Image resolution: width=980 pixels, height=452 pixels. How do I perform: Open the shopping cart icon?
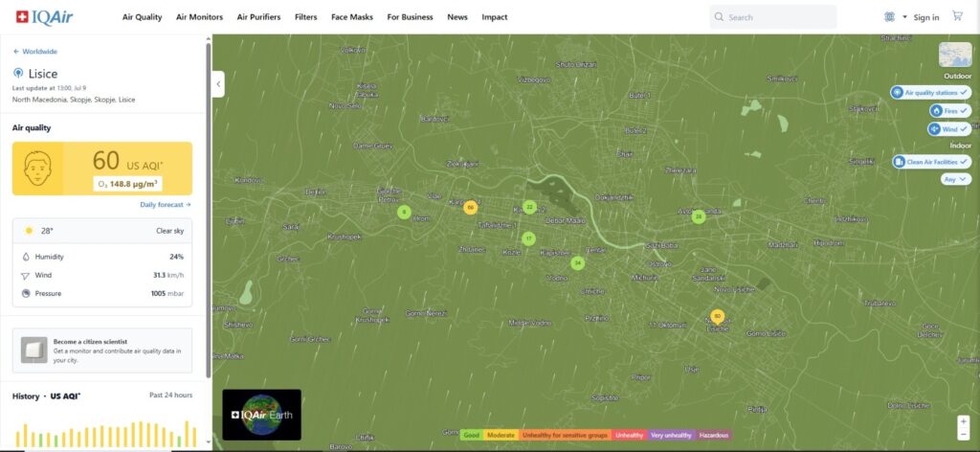[x=957, y=16]
